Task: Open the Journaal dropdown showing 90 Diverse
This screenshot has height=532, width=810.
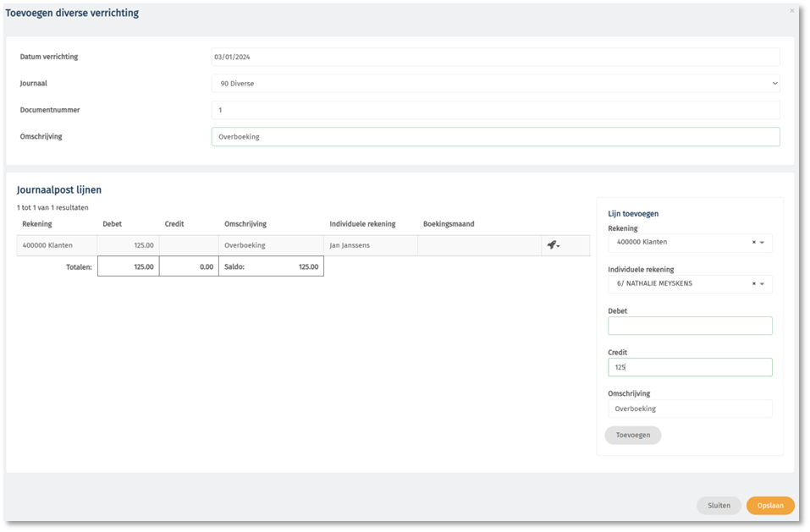Action: [x=495, y=83]
